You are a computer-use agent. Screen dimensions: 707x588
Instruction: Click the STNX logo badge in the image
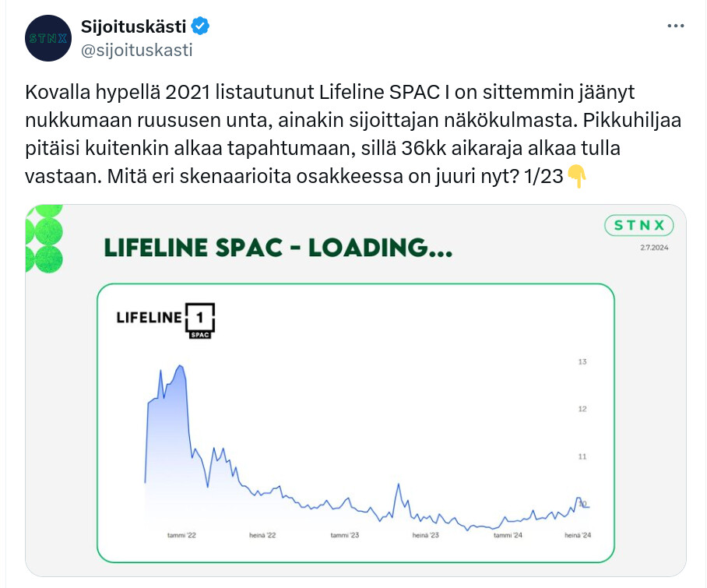(638, 227)
